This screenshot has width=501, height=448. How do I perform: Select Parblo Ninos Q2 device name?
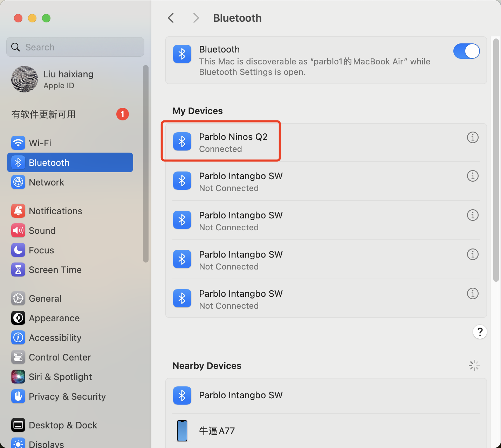tap(233, 137)
